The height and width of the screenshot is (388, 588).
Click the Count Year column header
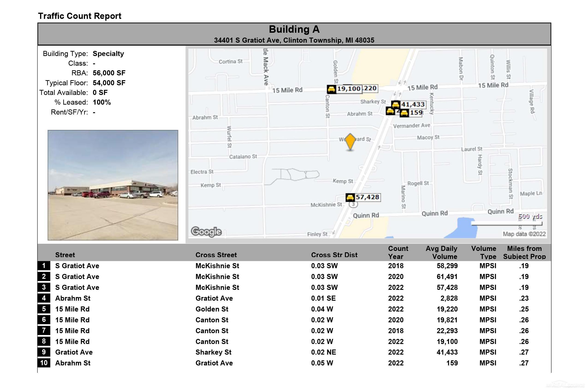pyautogui.click(x=398, y=252)
